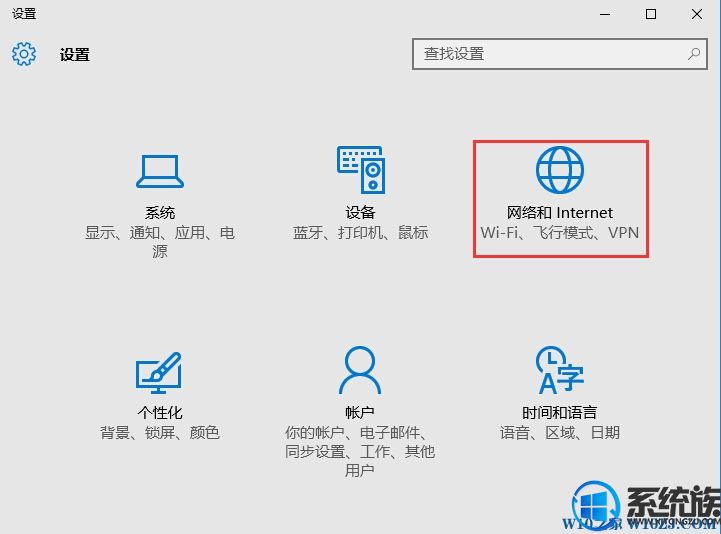
Task: Open the 个性化 paintbrush icon
Action: pos(159,373)
